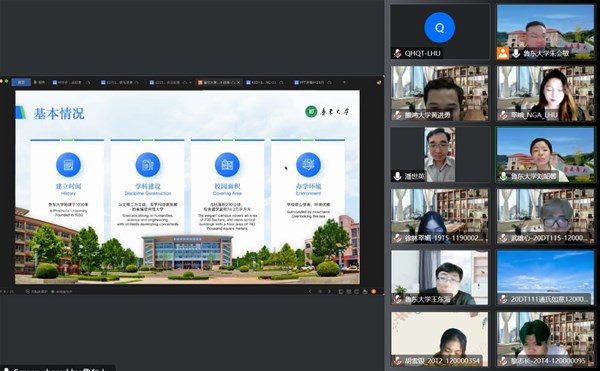Toggle the microphone icon on 潘世英's tile

pos(398,176)
